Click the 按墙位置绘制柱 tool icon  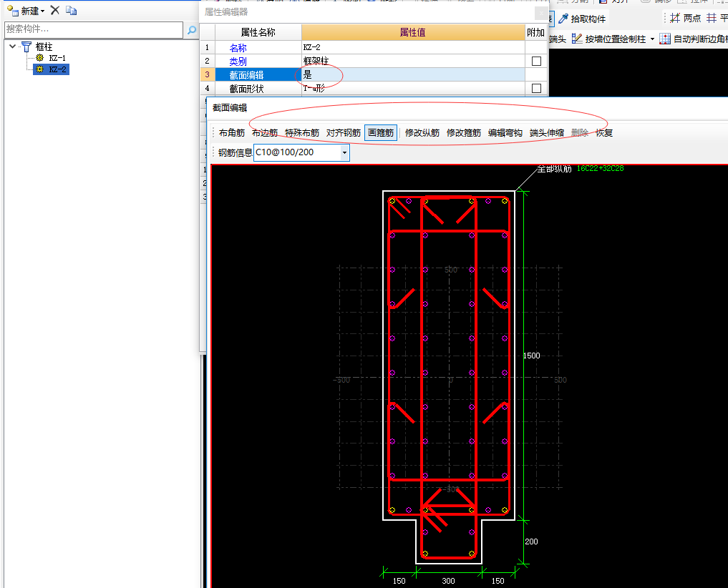pos(576,39)
